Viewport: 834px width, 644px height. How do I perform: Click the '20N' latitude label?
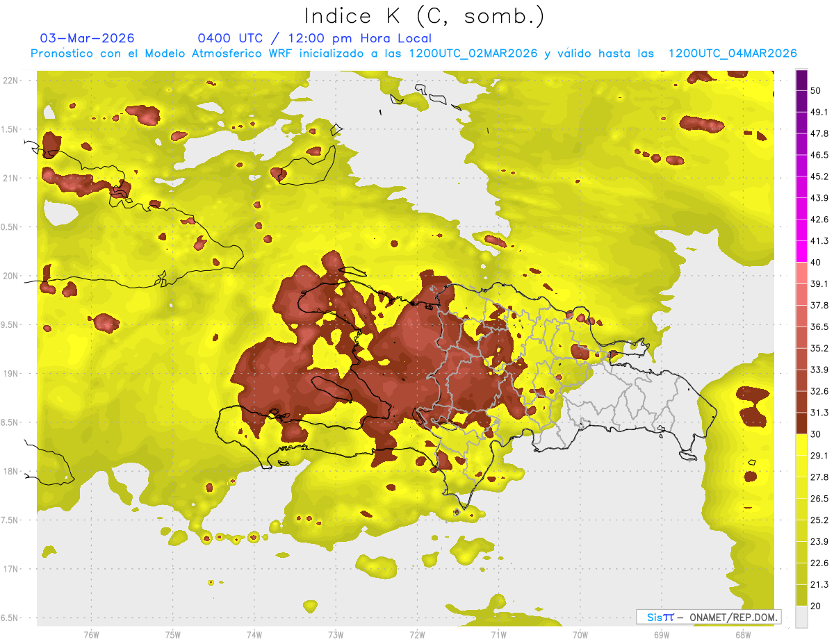(10, 276)
